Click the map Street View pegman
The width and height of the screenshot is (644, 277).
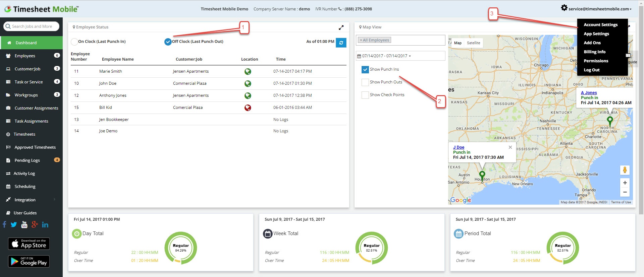(625, 170)
